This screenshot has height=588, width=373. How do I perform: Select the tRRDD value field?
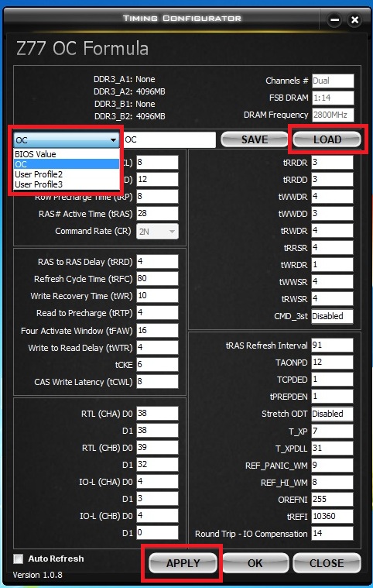[x=332, y=179]
